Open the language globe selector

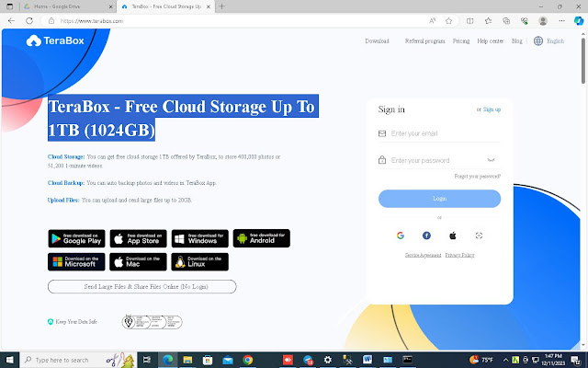click(x=538, y=40)
